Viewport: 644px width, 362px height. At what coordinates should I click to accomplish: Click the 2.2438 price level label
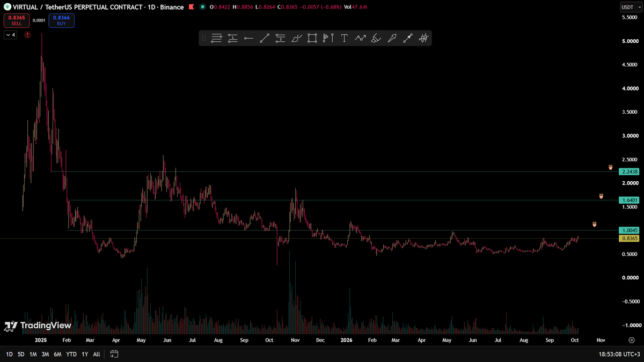629,172
